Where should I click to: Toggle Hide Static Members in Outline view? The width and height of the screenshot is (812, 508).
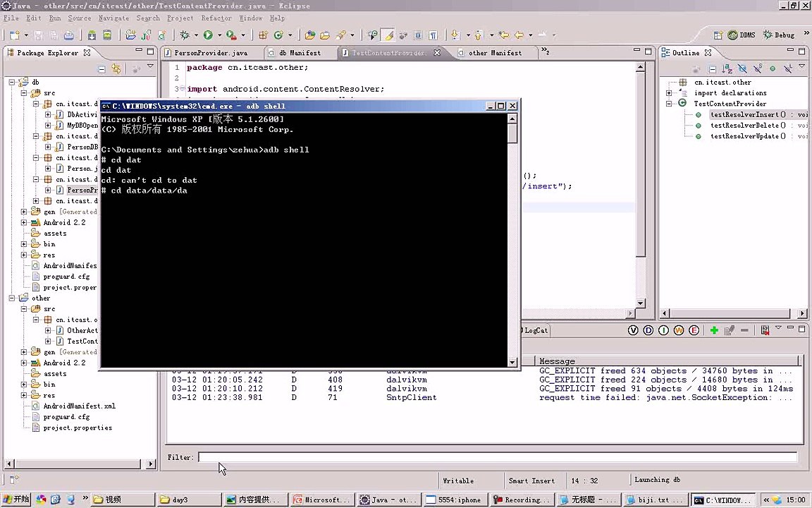coord(758,69)
